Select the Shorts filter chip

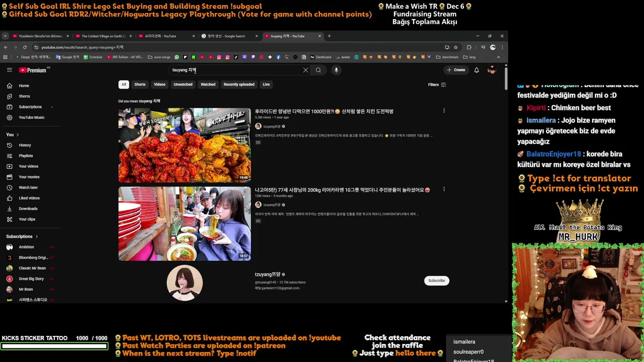(140, 84)
